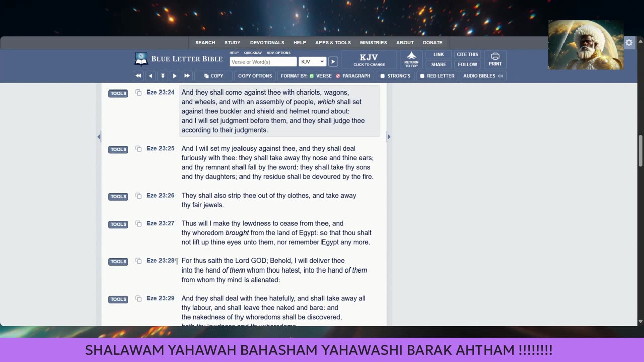The image size is (644, 362).
Task: Click the Verse or Word(s) search field
Action: click(x=263, y=62)
